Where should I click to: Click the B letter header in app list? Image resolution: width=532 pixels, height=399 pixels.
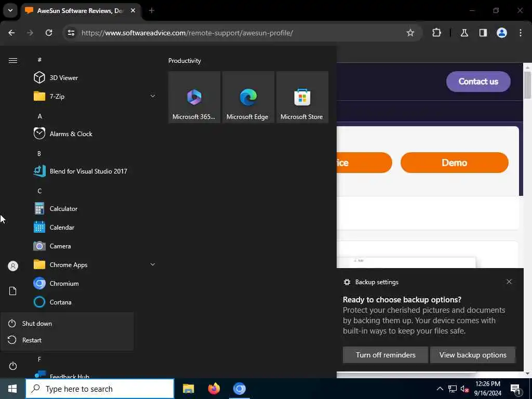[39, 153]
